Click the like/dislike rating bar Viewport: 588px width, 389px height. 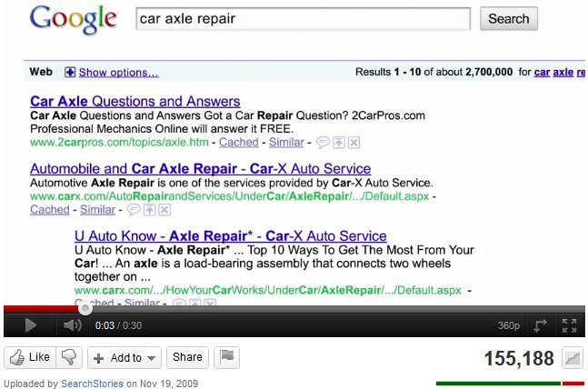click(510, 384)
